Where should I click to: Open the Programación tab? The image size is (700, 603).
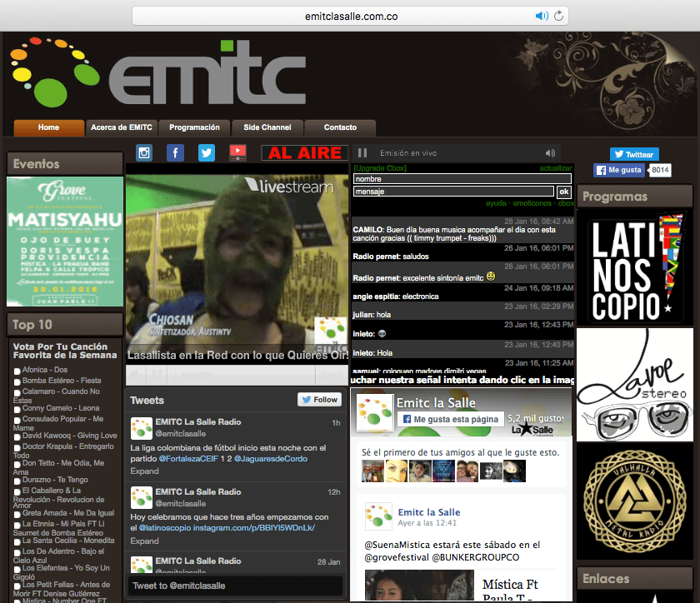[x=194, y=127]
